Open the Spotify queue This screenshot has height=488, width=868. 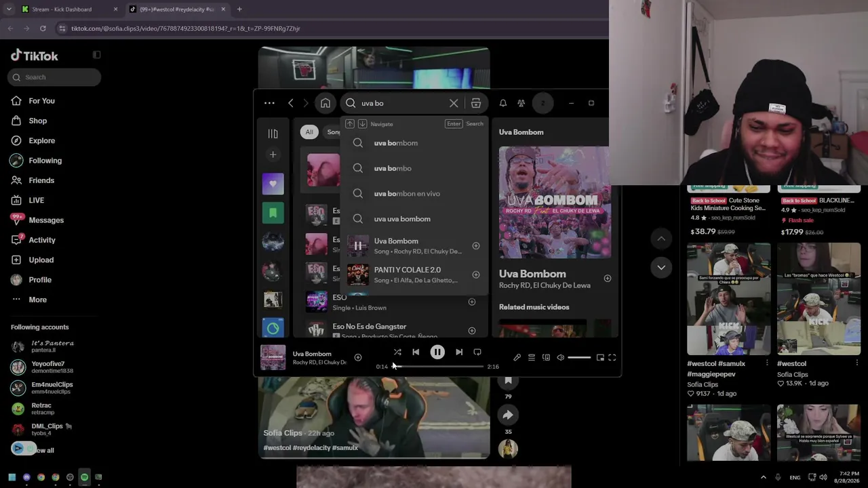[532, 357]
